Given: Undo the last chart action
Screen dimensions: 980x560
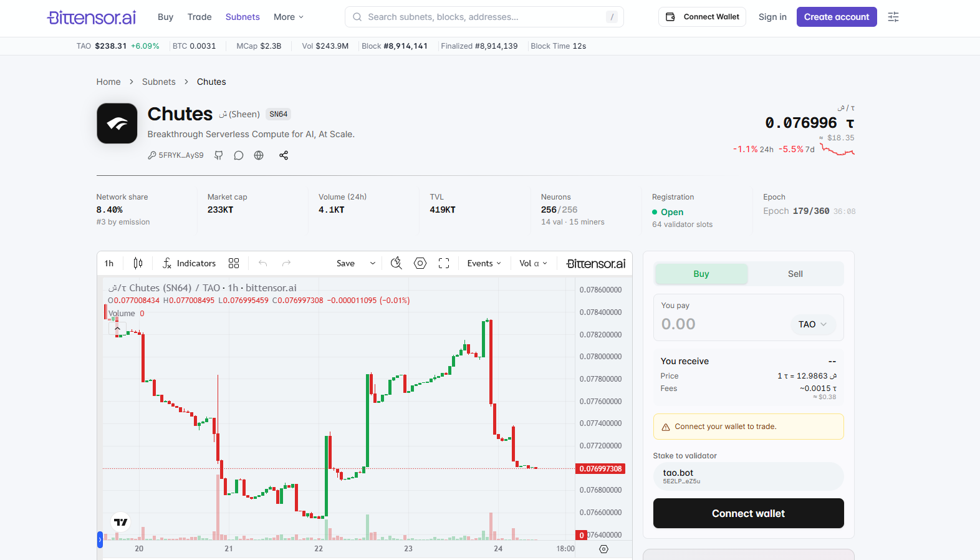Looking at the screenshot, I should [x=263, y=263].
